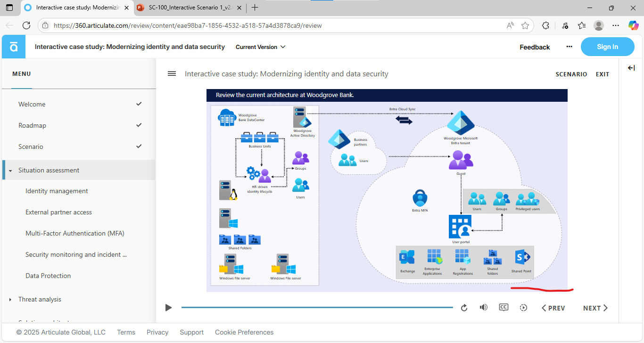Open browser extensions menu
Viewport: 644px width, 343px height.
pos(545,25)
